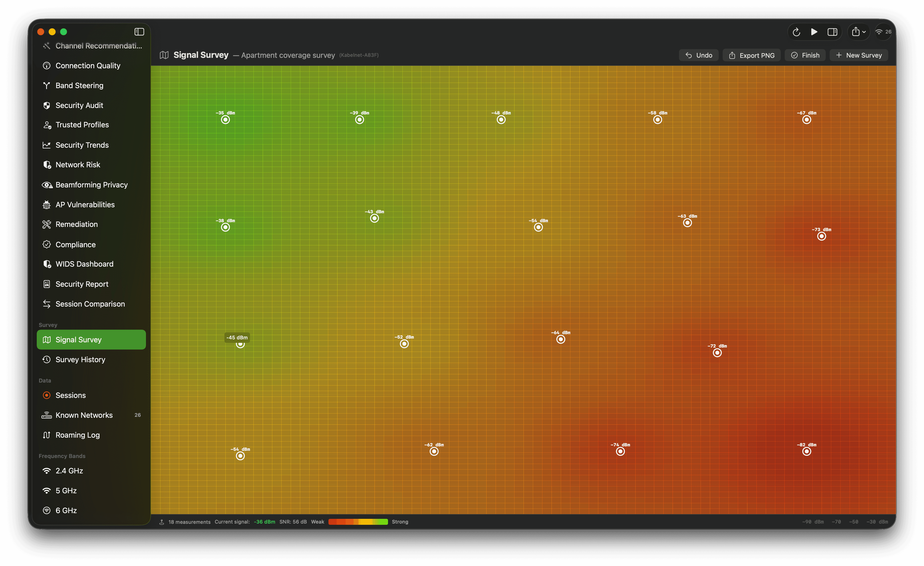
Task: Click the pin icon in the status bar
Action: tap(162, 522)
